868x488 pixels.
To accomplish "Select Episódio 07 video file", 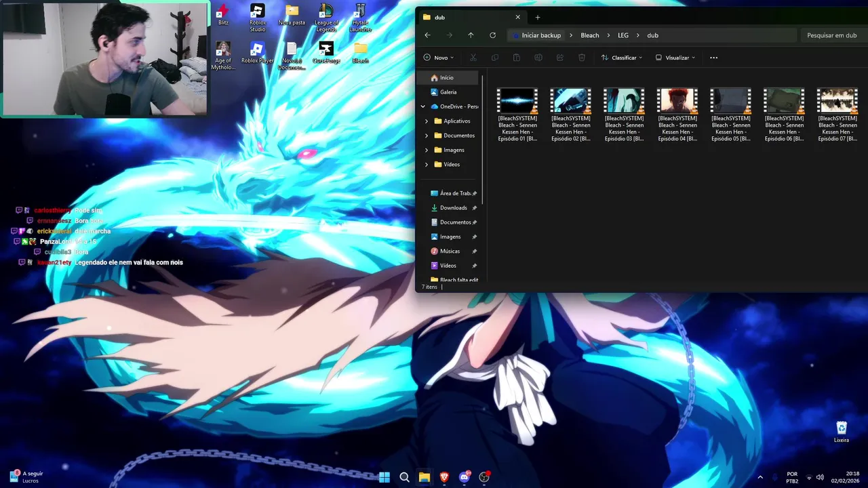I will point(837,115).
